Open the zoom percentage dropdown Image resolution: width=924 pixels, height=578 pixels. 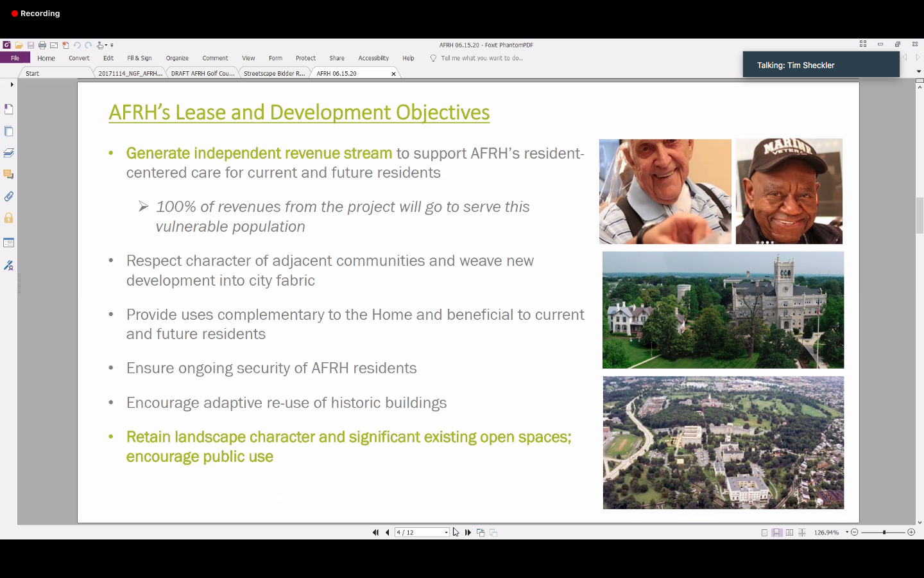click(x=847, y=532)
